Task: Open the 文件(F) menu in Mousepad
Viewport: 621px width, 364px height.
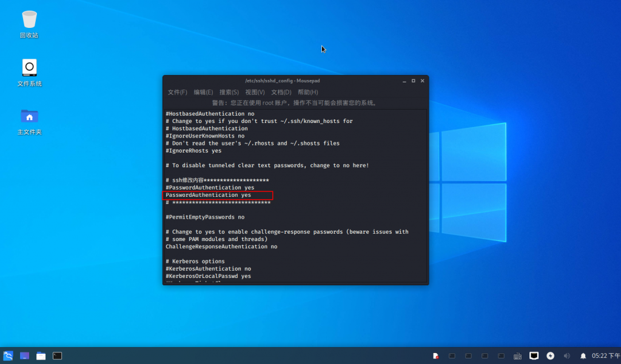Action: (x=178, y=92)
